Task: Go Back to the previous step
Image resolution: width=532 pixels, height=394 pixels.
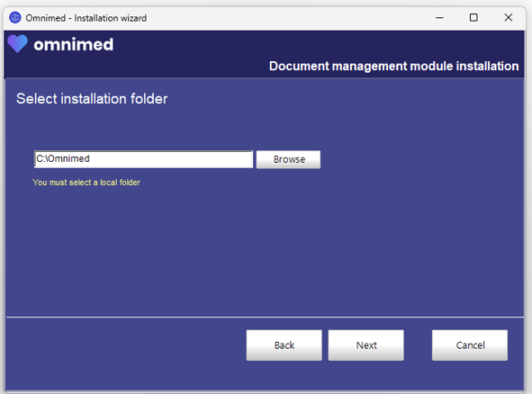Action: (284, 345)
